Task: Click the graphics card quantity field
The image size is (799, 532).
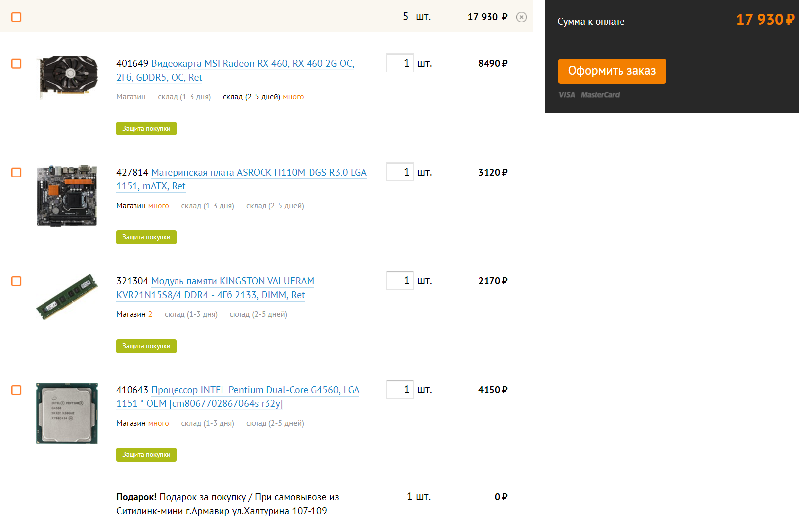Action: [x=399, y=63]
